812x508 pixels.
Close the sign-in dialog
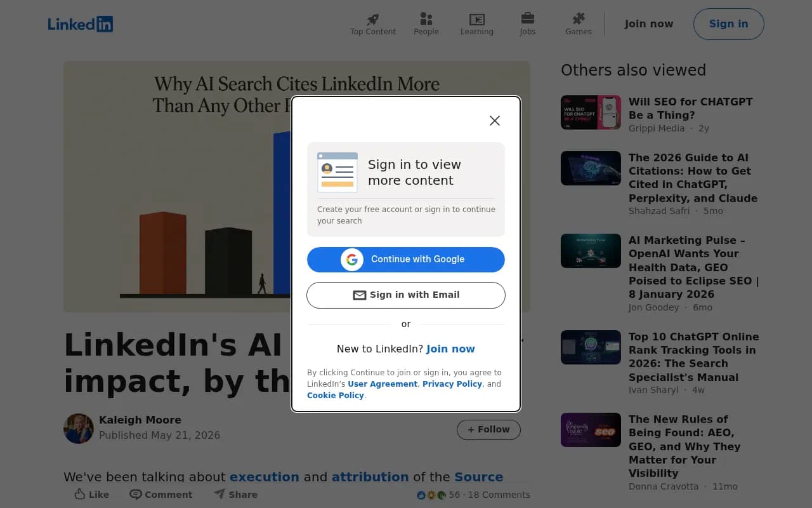click(x=495, y=121)
